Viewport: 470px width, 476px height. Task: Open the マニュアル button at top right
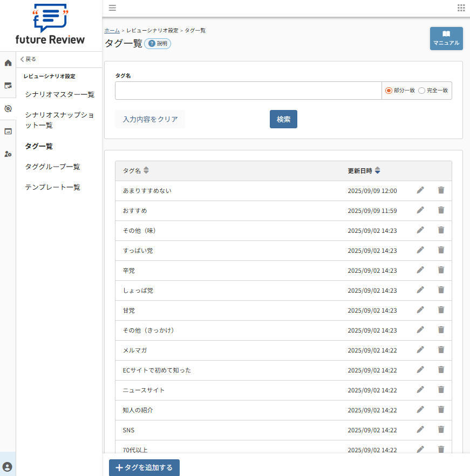pyautogui.click(x=446, y=38)
